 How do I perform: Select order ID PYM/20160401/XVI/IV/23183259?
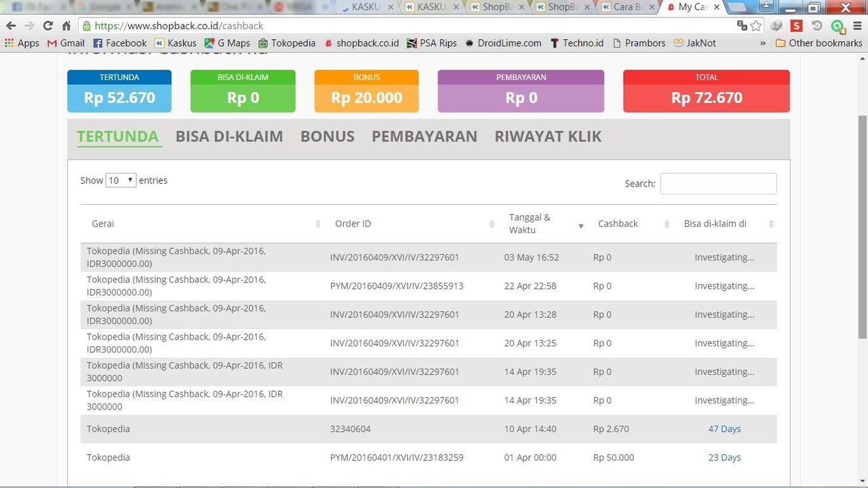pos(397,457)
